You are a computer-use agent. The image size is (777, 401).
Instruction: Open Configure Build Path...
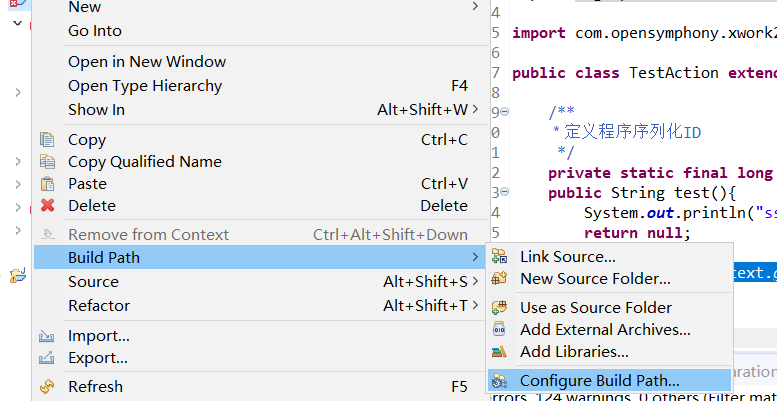pyautogui.click(x=609, y=381)
